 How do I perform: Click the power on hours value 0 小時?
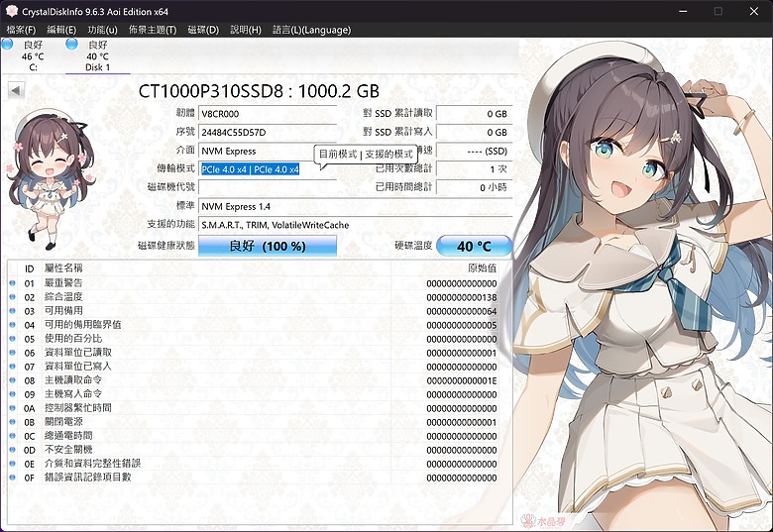[x=475, y=187]
